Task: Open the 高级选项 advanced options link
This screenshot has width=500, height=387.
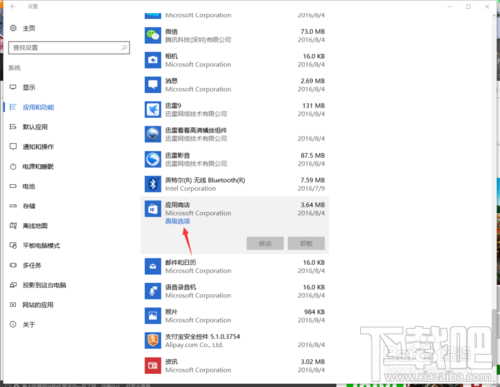Action: pos(178,221)
